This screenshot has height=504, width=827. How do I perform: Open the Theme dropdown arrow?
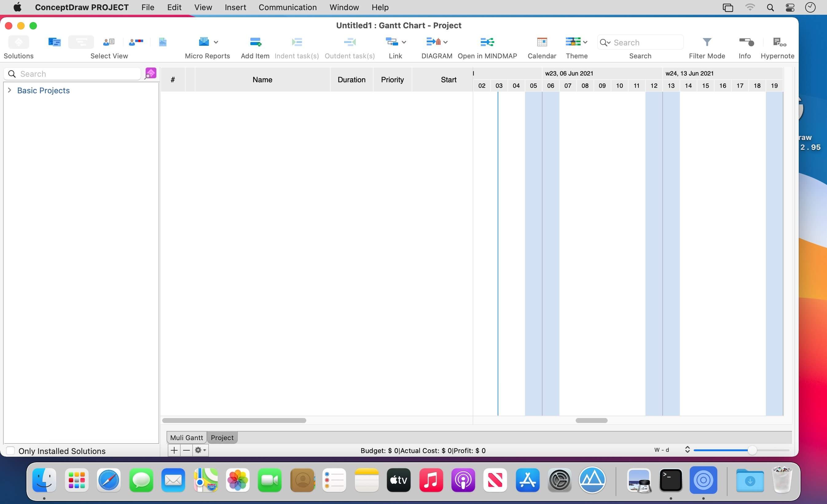[x=585, y=42]
